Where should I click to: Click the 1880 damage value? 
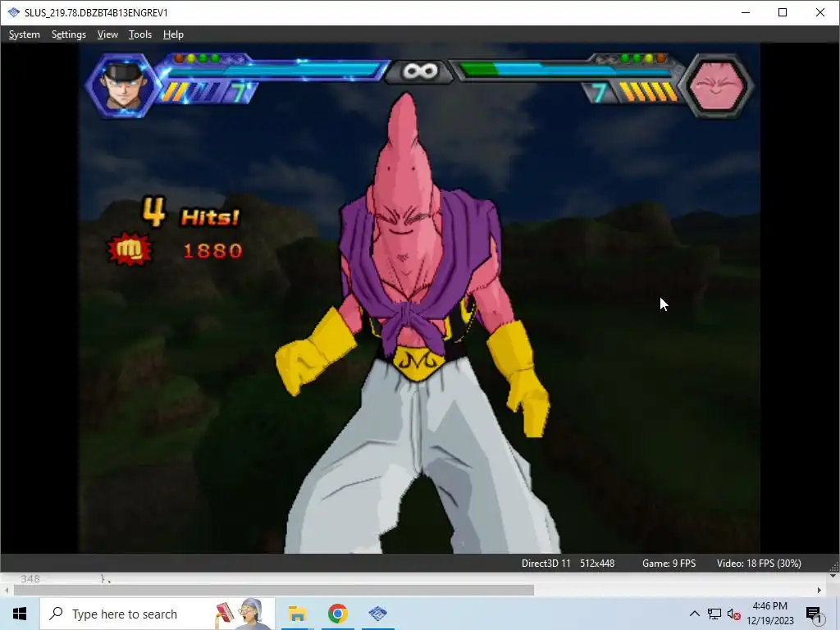[212, 251]
